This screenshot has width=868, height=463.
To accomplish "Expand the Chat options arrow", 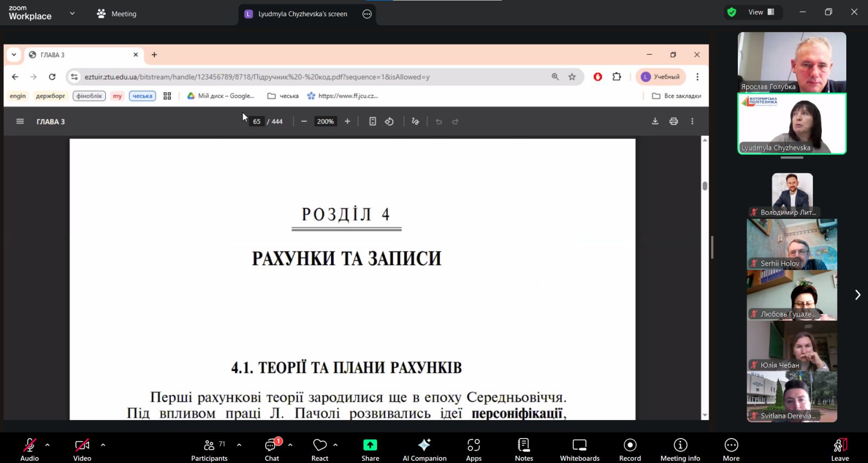I will pos(290,445).
